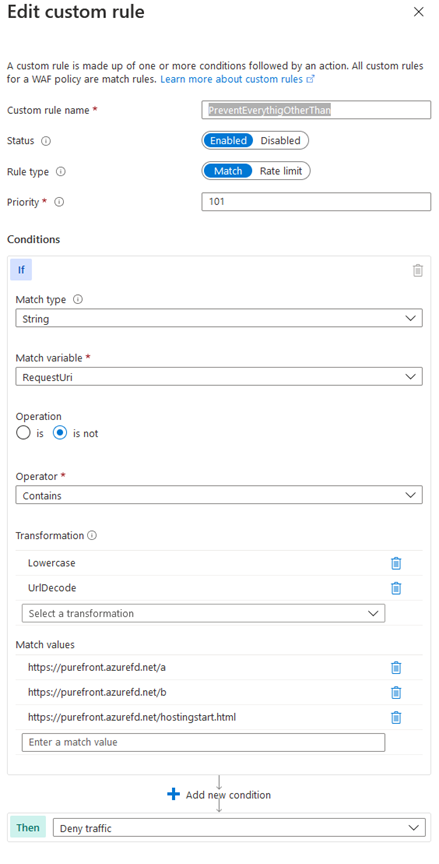Viewport: 439px width, 864px height.
Task: Select the 'is not' operation radio
Action: click(59, 433)
